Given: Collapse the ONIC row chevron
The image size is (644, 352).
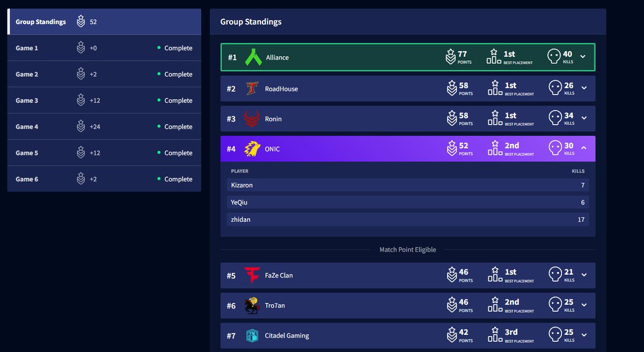Looking at the screenshot, I should click(584, 148).
